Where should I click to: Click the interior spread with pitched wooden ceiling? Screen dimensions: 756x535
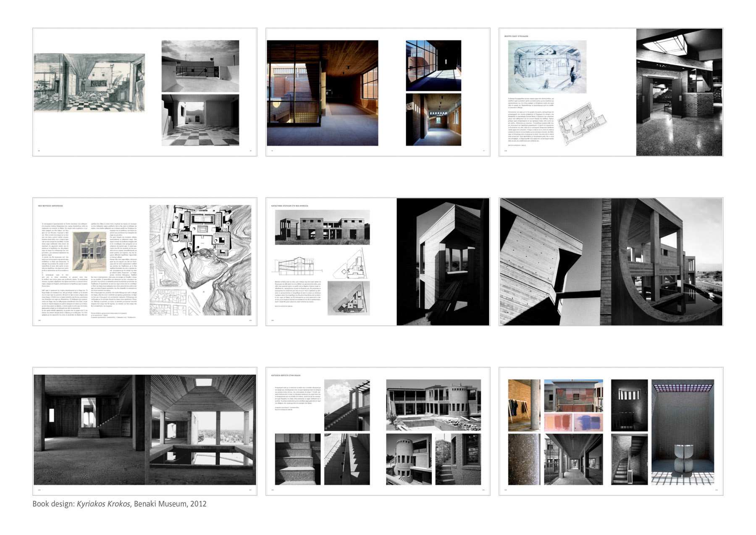144,430
